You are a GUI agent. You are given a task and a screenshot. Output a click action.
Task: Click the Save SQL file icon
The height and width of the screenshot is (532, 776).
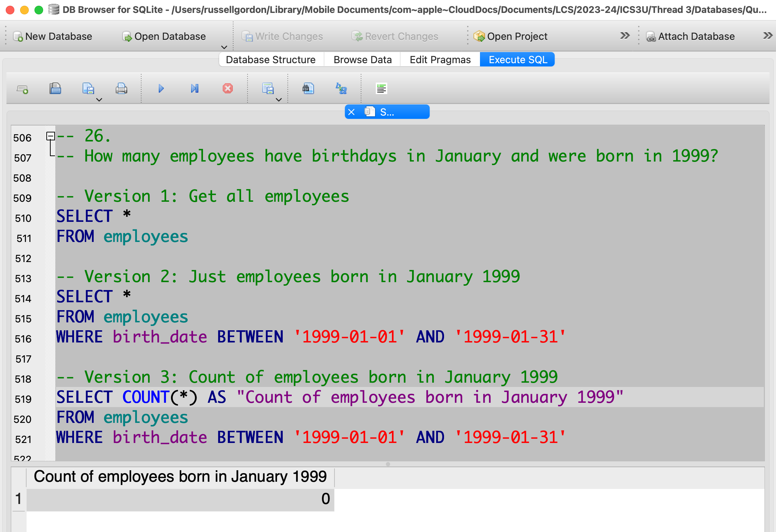click(x=88, y=89)
